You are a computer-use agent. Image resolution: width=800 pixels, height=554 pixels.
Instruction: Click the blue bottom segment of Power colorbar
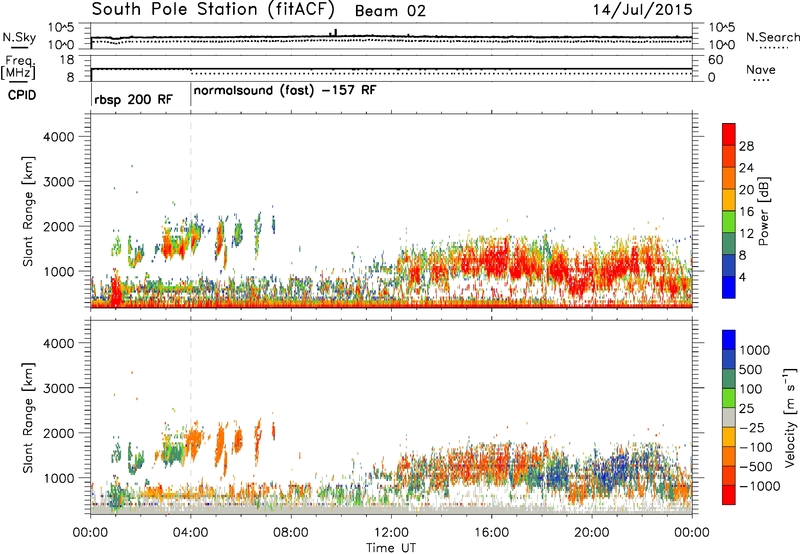pyautogui.click(x=729, y=287)
